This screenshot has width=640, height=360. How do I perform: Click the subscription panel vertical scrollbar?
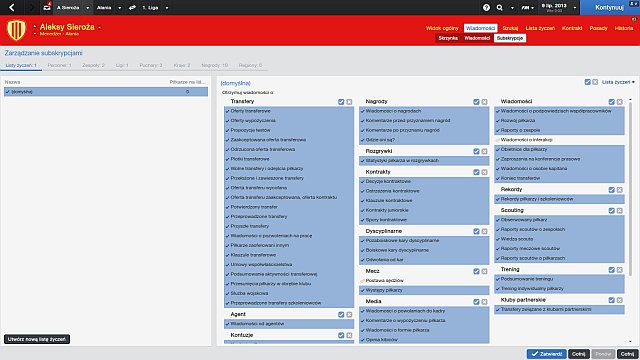631,188
